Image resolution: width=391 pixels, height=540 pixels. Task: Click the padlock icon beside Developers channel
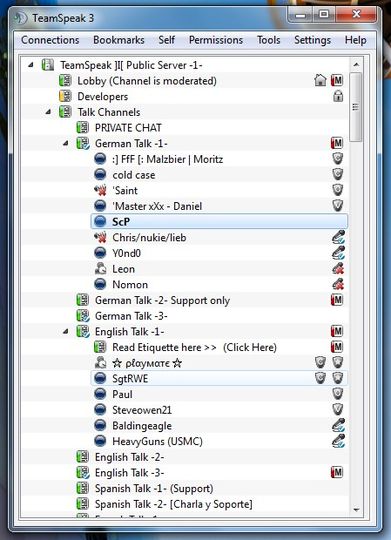pos(338,96)
